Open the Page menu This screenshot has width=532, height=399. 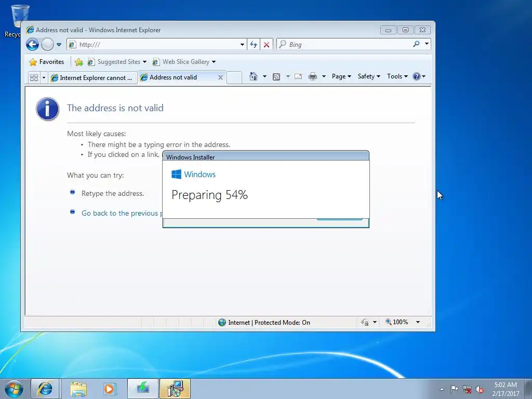pyautogui.click(x=341, y=76)
